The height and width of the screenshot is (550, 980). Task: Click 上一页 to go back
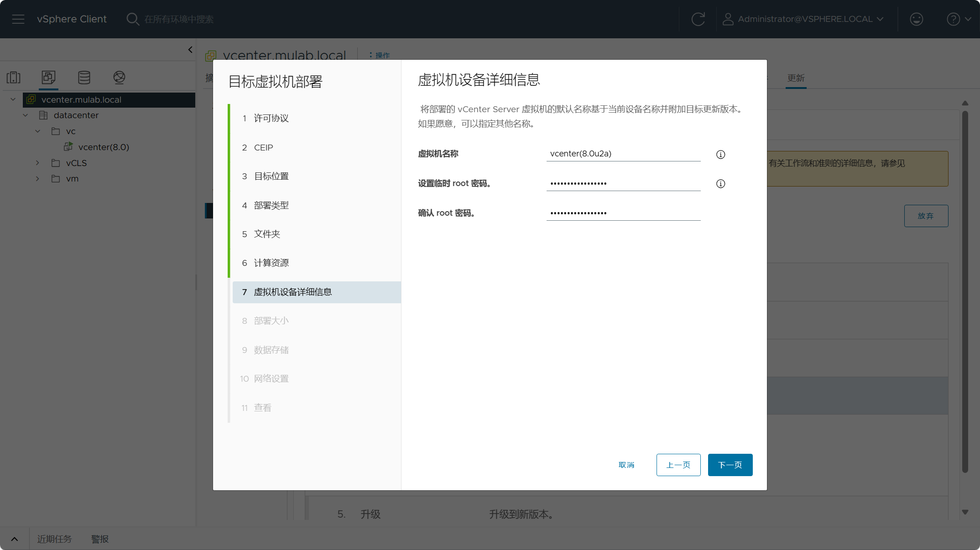click(x=678, y=465)
